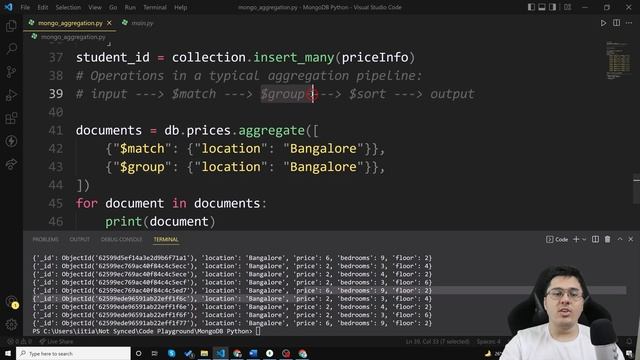640x360 pixels.
Task: Switch to the PROBLEMS panel tab
Action: (45, 239)
